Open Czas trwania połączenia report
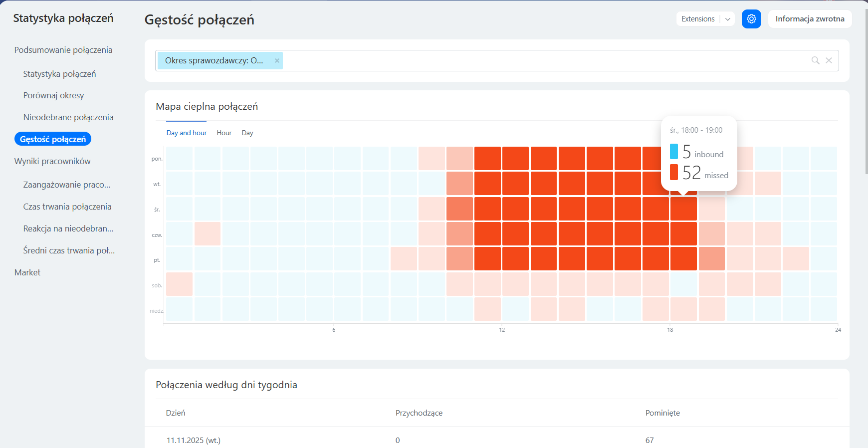The width and height of the screenshot is (868, 448). [67, 207]
